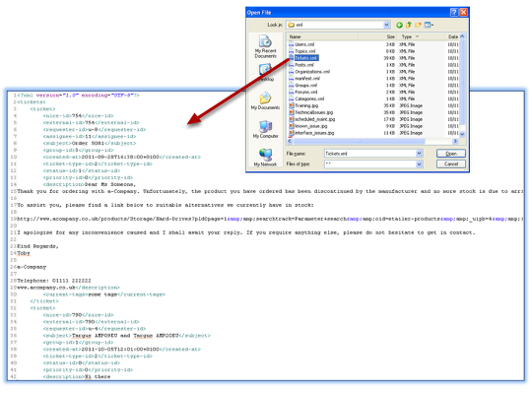Expand the Look in folder dropdown
This screenshot has height=393, width=532.
point(386,25)
